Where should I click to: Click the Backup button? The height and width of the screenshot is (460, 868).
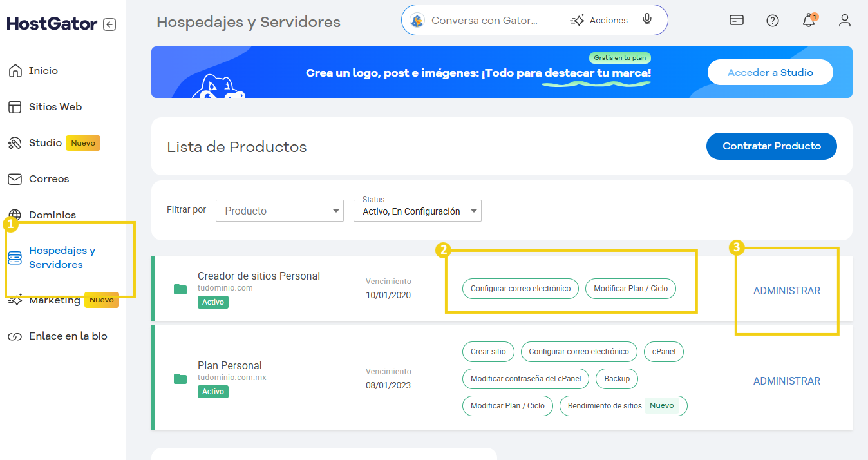[x=617, y=379]
